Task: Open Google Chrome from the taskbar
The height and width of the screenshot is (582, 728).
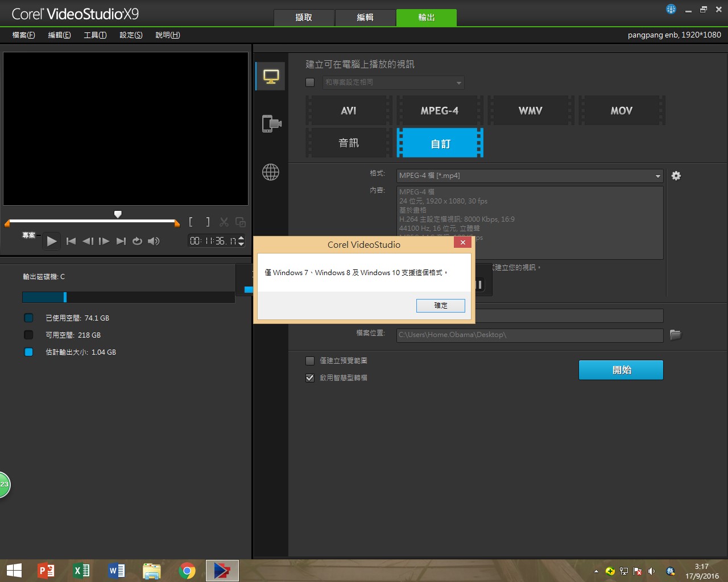Action: point(187,571)
